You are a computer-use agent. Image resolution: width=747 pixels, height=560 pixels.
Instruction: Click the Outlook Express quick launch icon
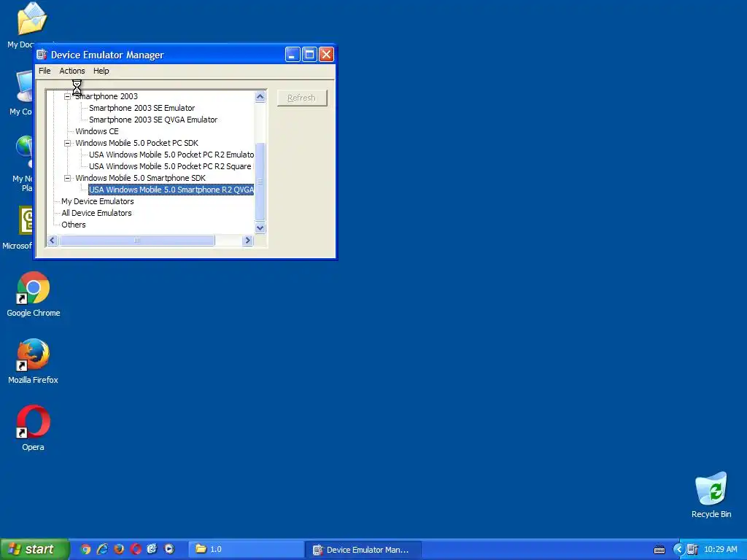[x=152, y=550]
